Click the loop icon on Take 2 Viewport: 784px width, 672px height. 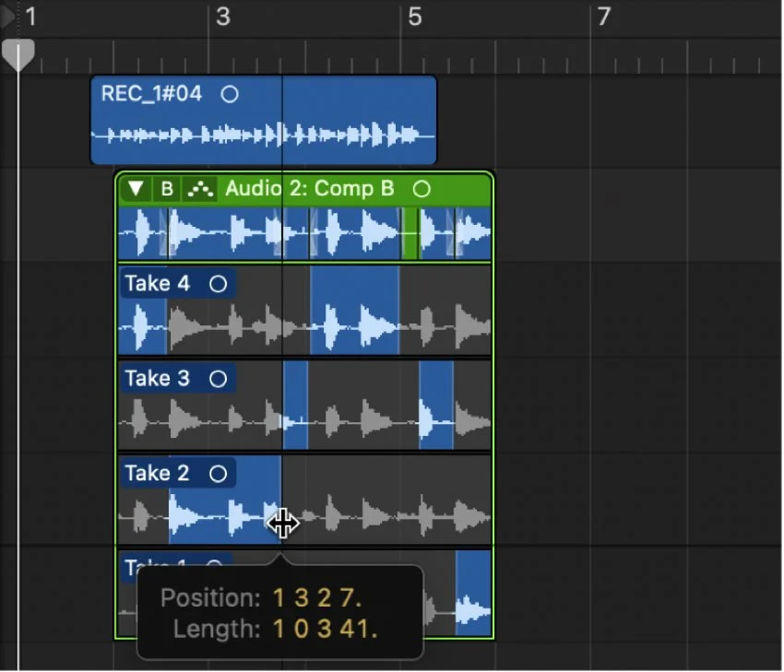(218, 473)
